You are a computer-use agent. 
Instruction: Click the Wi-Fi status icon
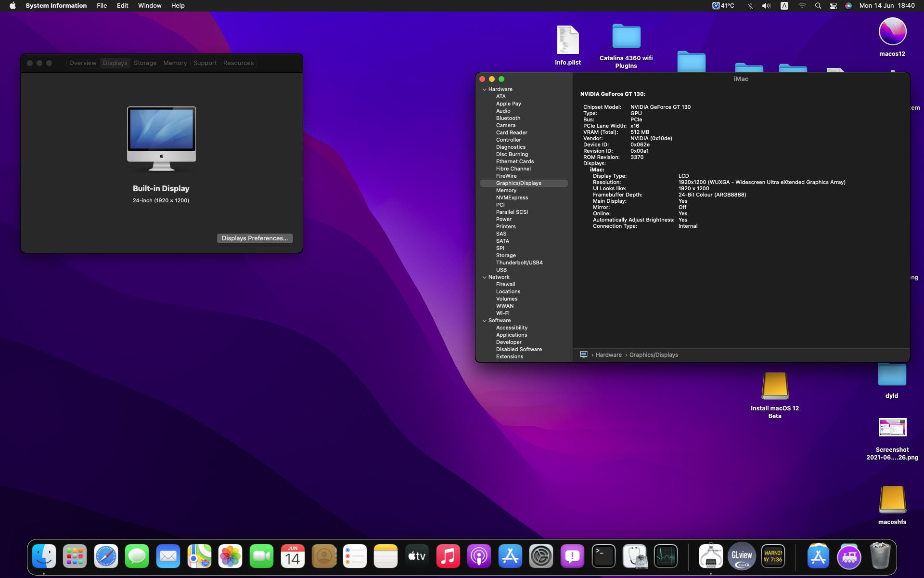click(x=802, y=6)
